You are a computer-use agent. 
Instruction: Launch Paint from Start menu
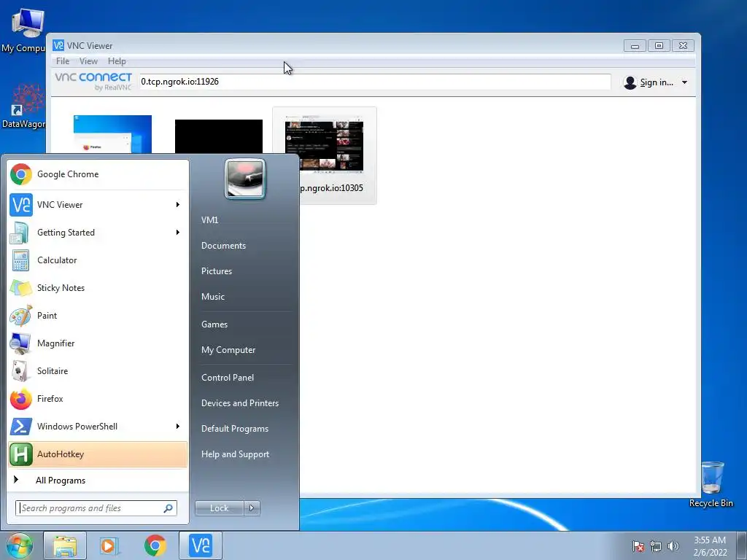[98, 315]
